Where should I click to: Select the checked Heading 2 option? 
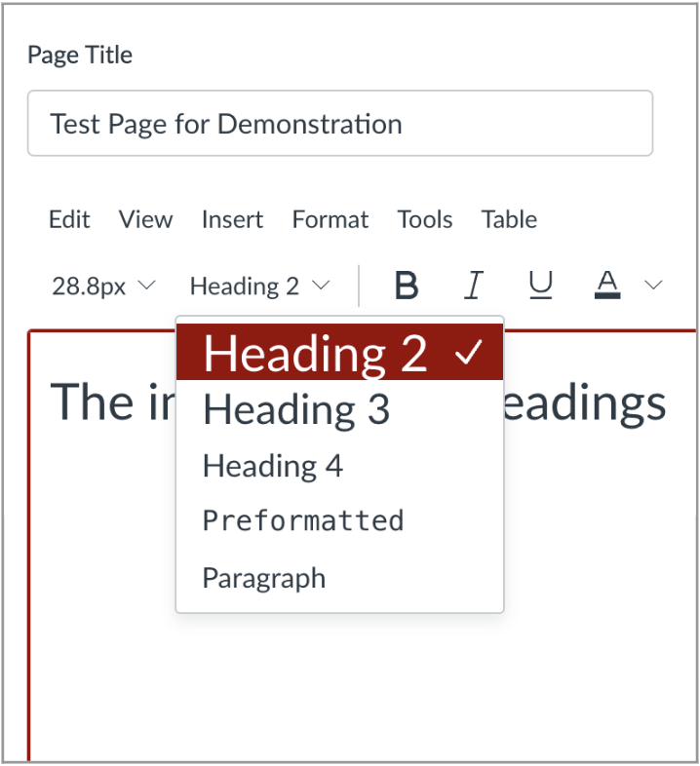[339, 353]
